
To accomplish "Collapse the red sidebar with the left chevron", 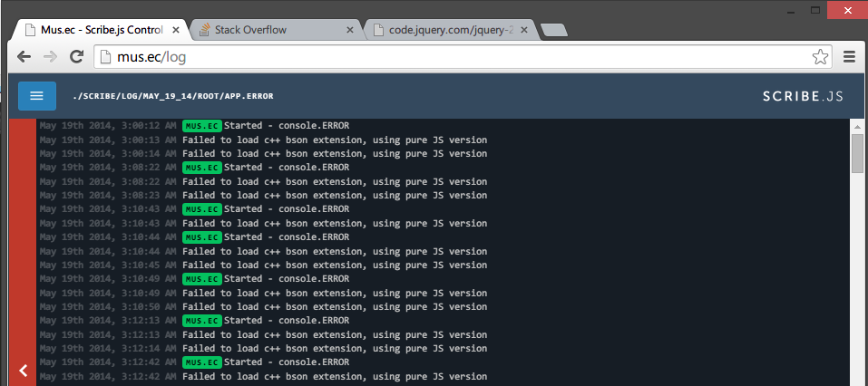I will coord(23,371).
